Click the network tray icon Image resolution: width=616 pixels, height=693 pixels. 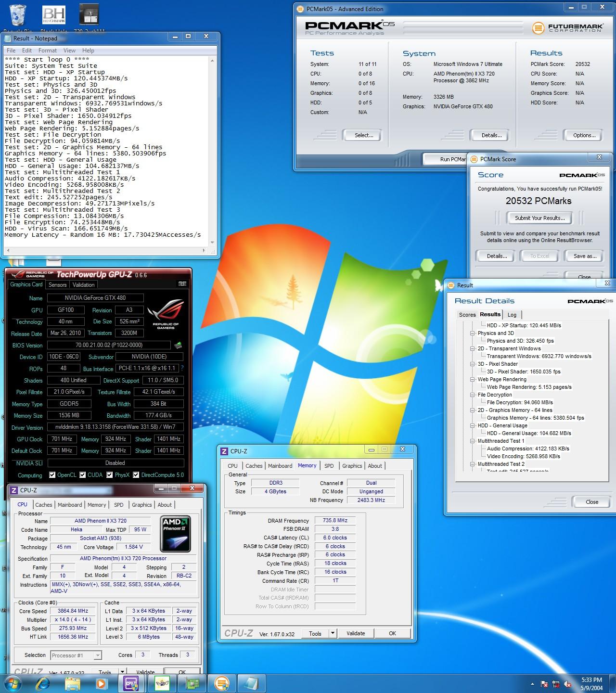pos(556,684)
